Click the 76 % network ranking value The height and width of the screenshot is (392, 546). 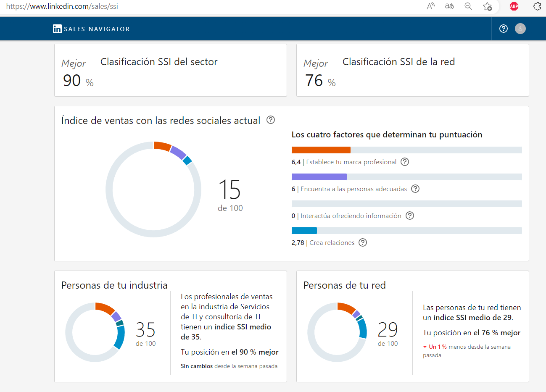tap(320, 80)
